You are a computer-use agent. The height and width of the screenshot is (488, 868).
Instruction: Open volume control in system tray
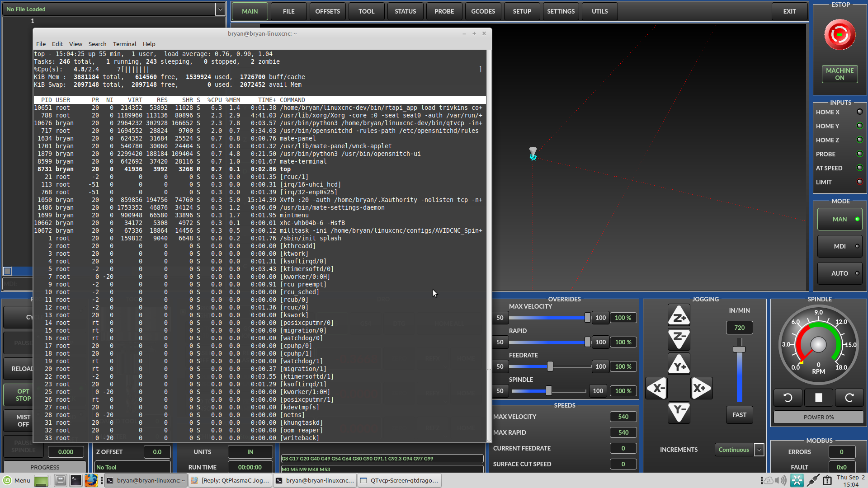[780, 481]
